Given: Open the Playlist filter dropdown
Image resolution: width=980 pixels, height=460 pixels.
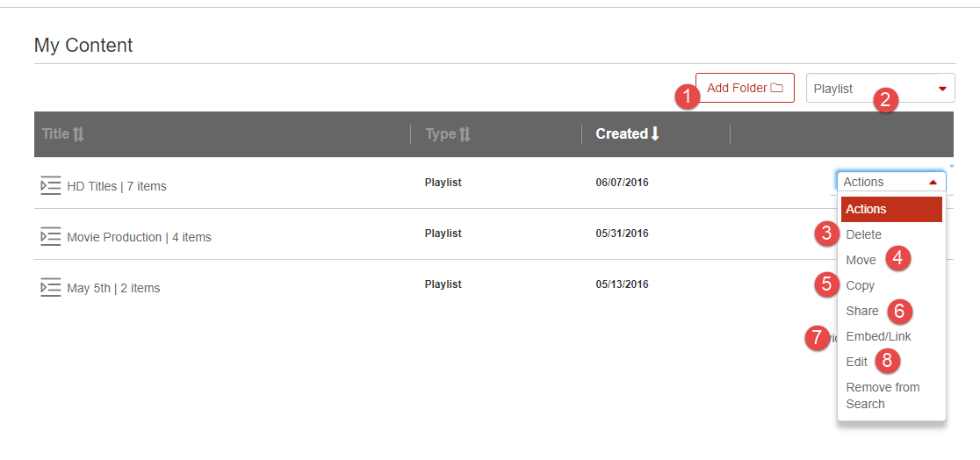Looking at the screenshot, I should coord(881,88).
